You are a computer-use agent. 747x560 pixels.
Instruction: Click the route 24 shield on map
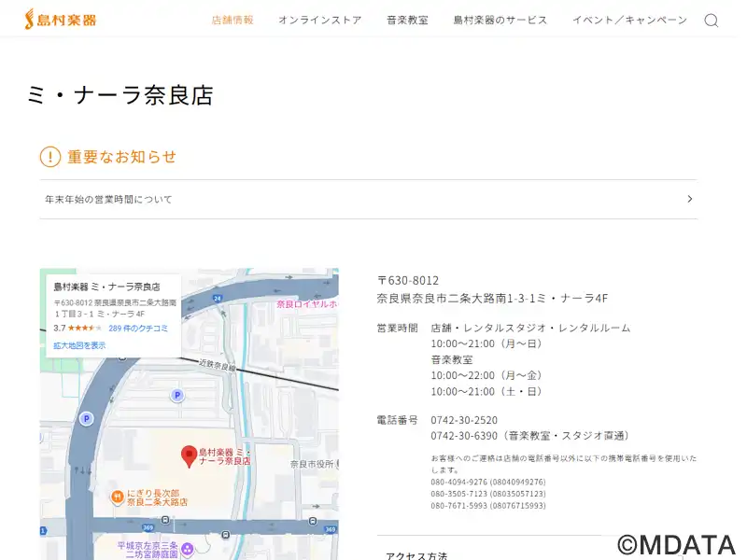(218, 299)
